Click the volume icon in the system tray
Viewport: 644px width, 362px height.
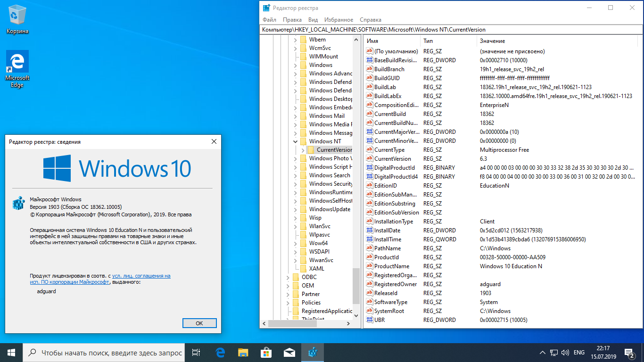pyautogui.click(x=565, y=353)
